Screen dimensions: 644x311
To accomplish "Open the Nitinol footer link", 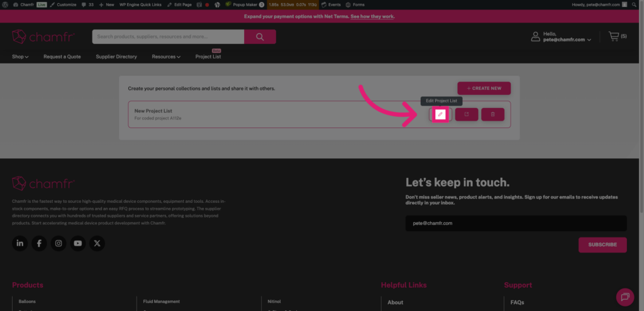I will [x=274, y=302].
